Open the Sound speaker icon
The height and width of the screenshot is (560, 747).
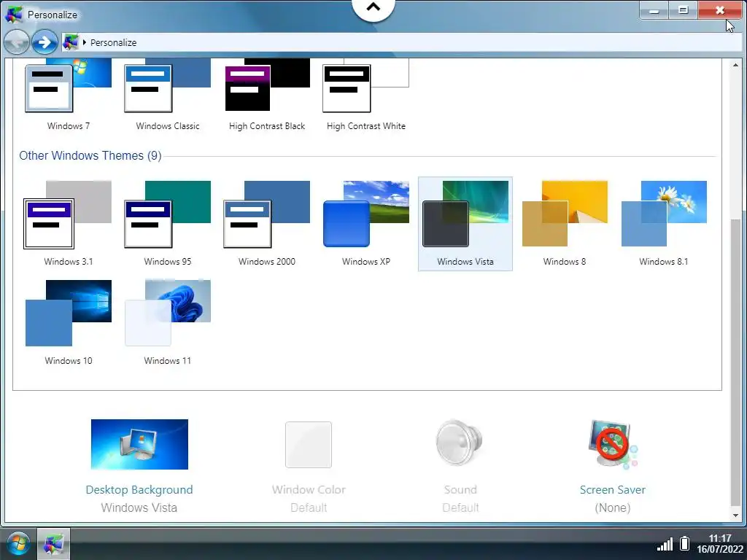point(460,443)
